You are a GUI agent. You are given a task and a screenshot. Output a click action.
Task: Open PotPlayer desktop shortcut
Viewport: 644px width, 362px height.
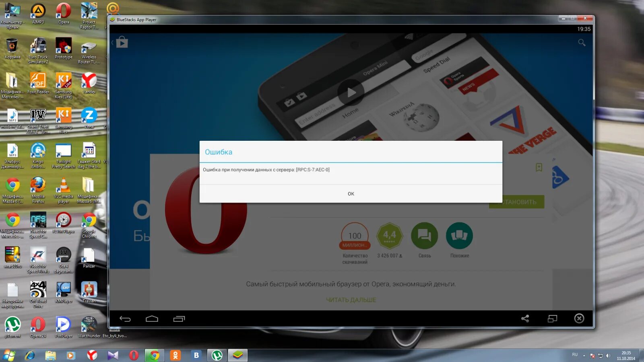pyautogui.click(x=64, y=327)
